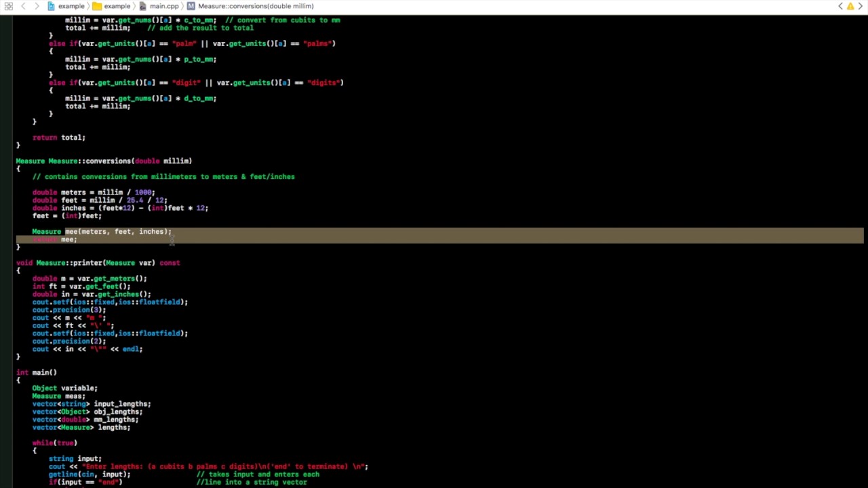Click the 'void Measure::printer(Measure var) const' line
Viewport: 868px width, 488px height.
pos(98,263)
